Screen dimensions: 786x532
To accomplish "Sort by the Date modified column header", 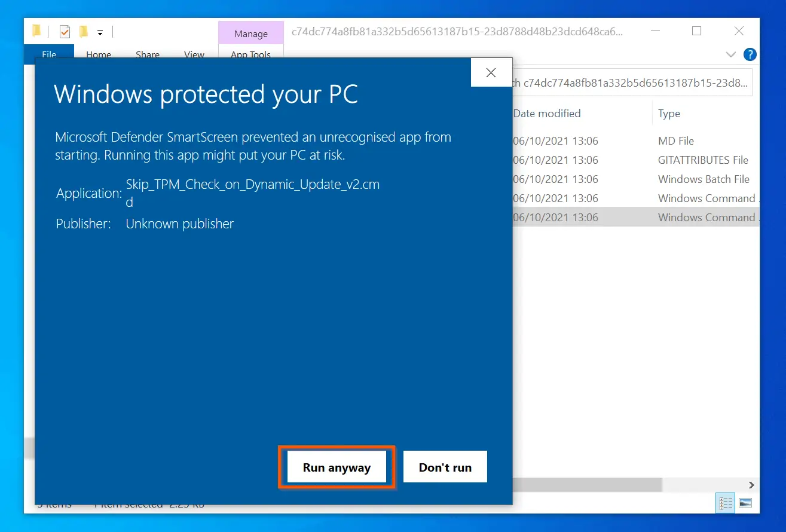I will 547,114.
